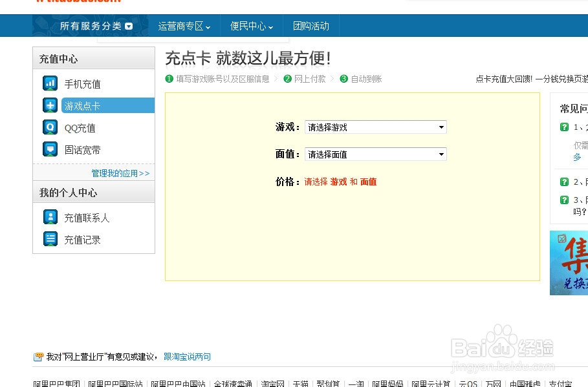Click the red 请选择 游戏 和 面值 price hint
Viewport: 588px width, 387px height.
340,182
